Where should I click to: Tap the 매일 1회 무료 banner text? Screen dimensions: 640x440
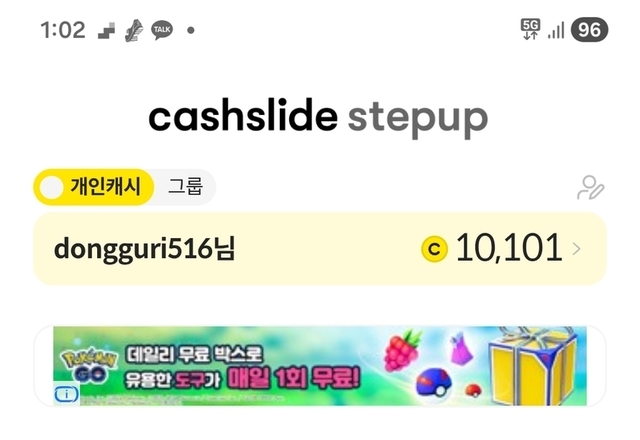[x=293, y=378]
